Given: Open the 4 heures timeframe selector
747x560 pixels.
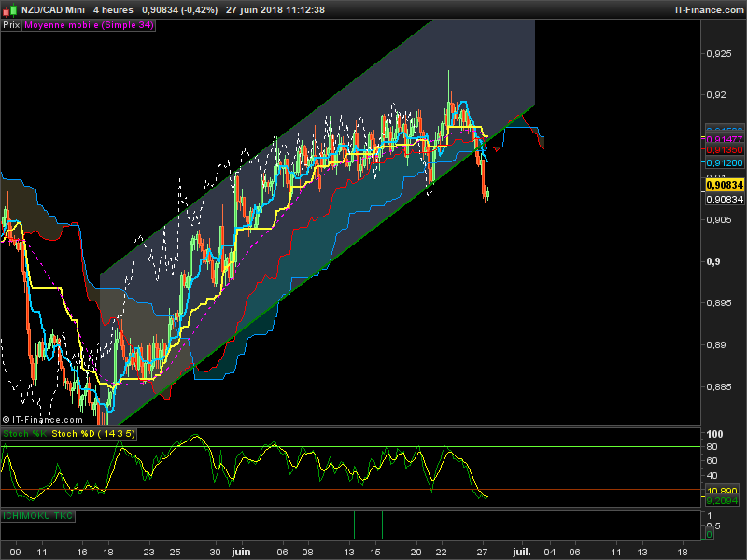Looking at the screenshot, I should (x=113, y=10).
